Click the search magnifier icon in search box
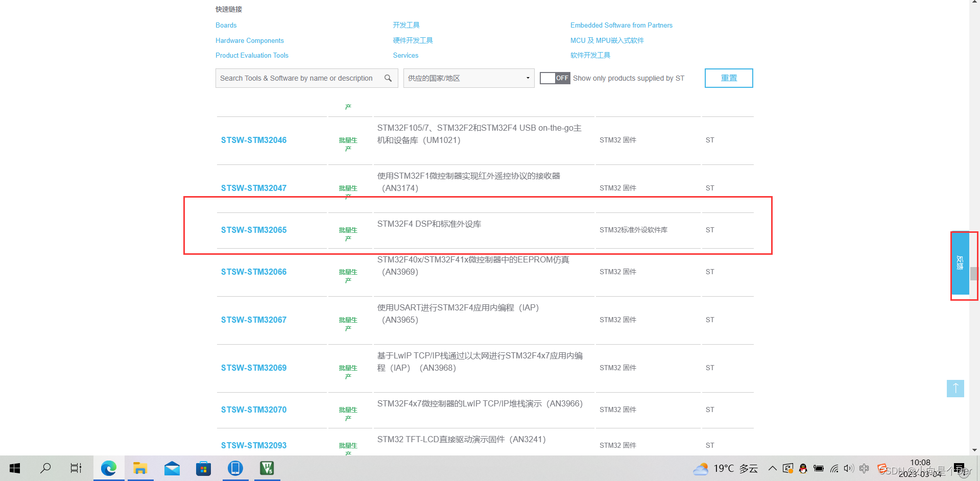This screenshot has width=980, height=481. pos(388,78)
